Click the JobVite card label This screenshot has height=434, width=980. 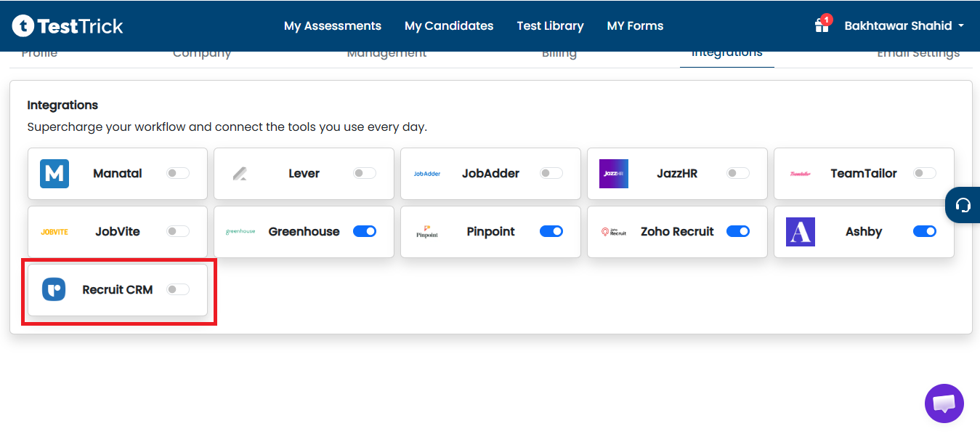click(x=118, y=232)
